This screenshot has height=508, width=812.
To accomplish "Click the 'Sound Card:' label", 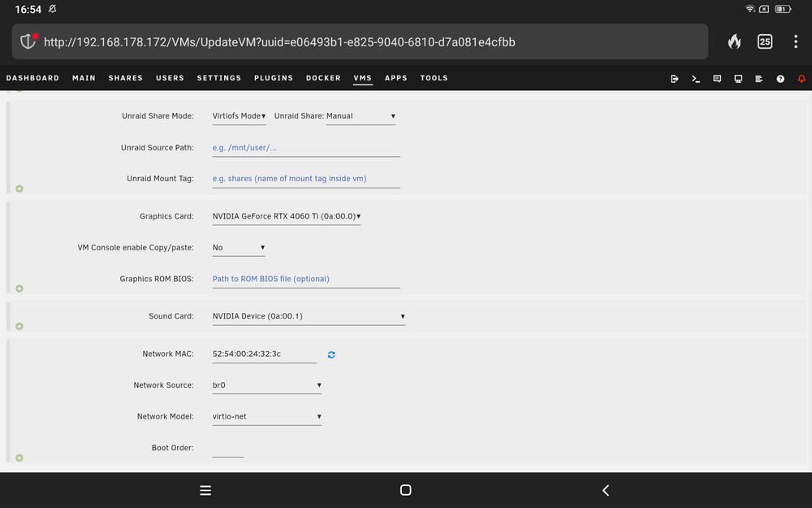I will point(171,316).
